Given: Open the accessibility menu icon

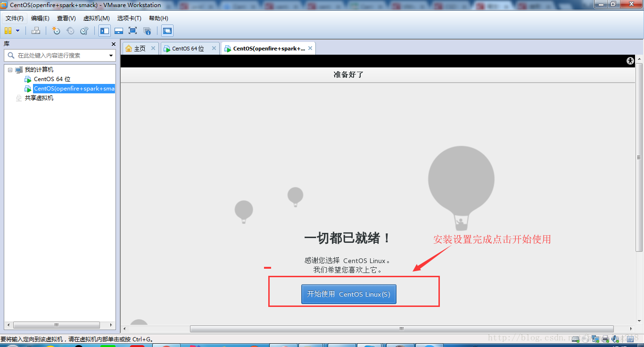Looking at the screenshot, I should coord(630,61).
